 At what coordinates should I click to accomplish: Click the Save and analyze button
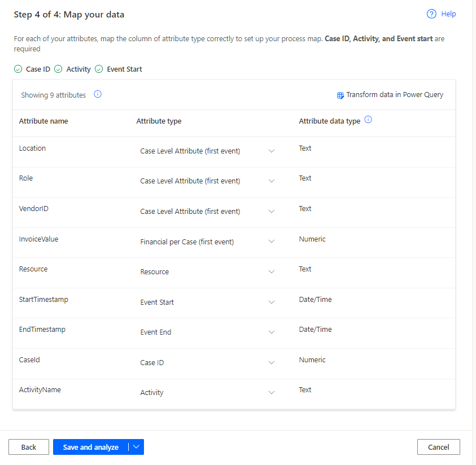(91, 446)
